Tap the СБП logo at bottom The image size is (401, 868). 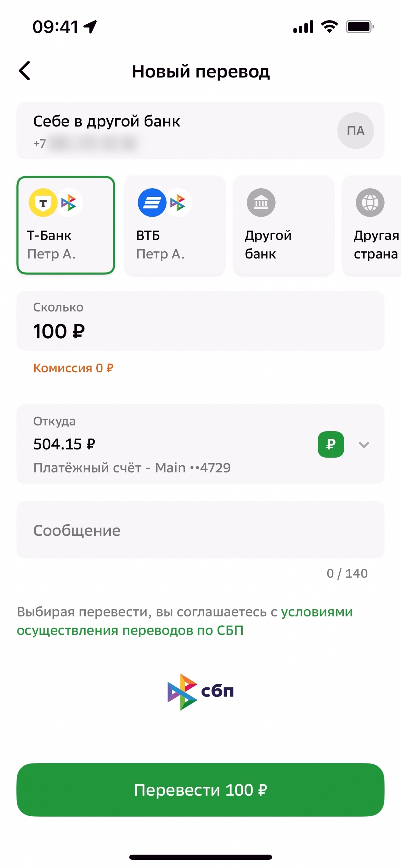click(x=200, y=691)
